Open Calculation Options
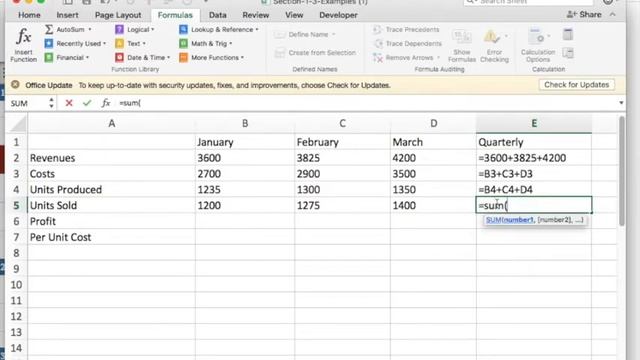This screenshot has height=360, width=640. click(x=538, y=46)
